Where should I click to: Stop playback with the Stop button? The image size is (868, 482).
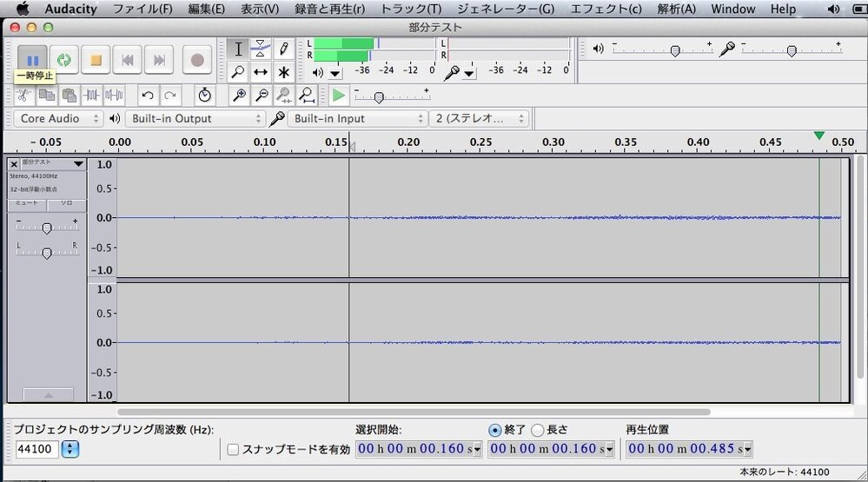click(96, 60)
